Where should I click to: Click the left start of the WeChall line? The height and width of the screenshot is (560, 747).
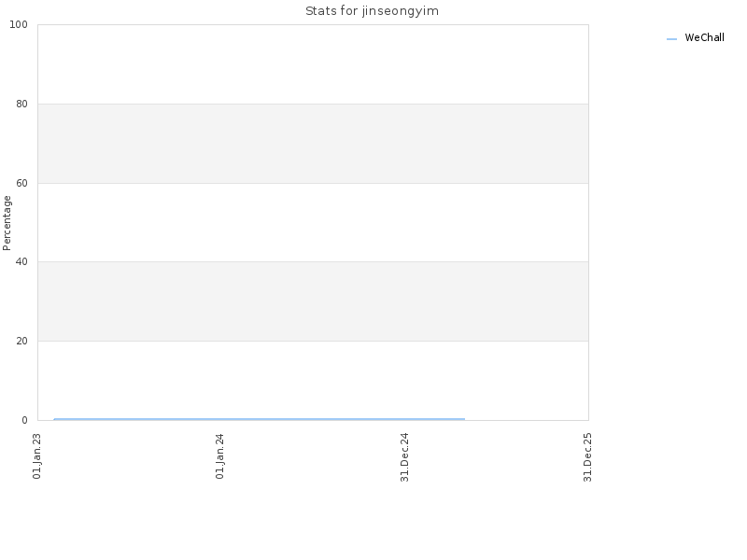[x=54, y=419]
